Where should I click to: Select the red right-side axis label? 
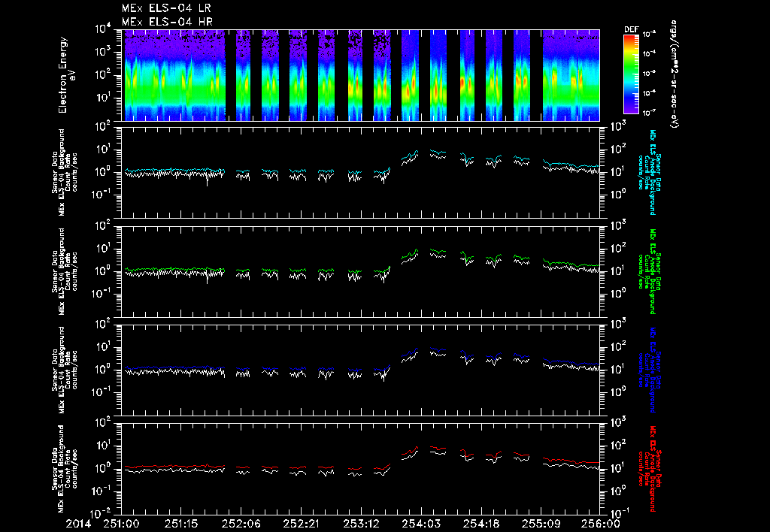pyautogui.click(x=649, y=469)
